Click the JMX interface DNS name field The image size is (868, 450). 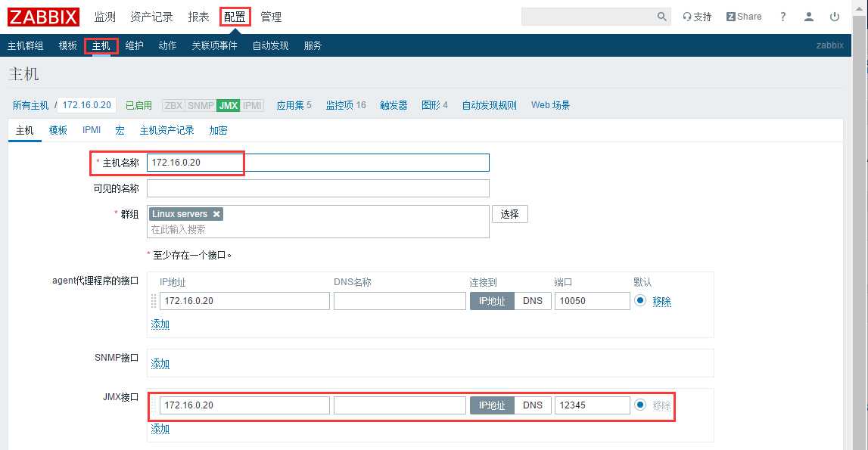[x=400, y=405]
